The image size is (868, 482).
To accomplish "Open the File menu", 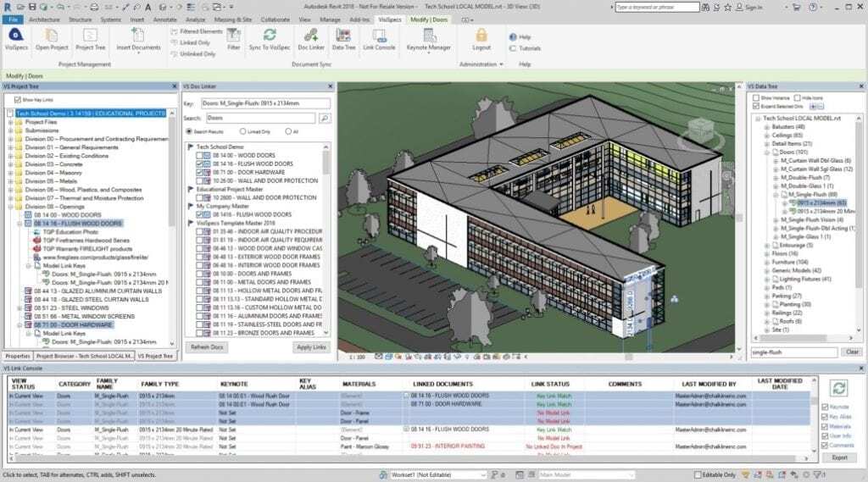I will tap(13, 19).
